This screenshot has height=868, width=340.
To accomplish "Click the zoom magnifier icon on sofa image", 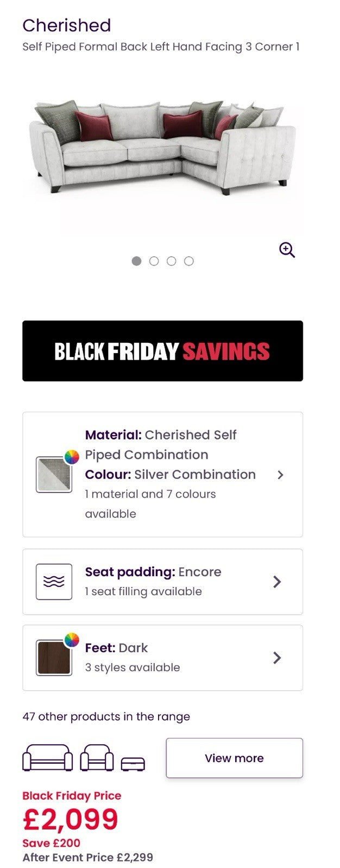I will [287, 250].
